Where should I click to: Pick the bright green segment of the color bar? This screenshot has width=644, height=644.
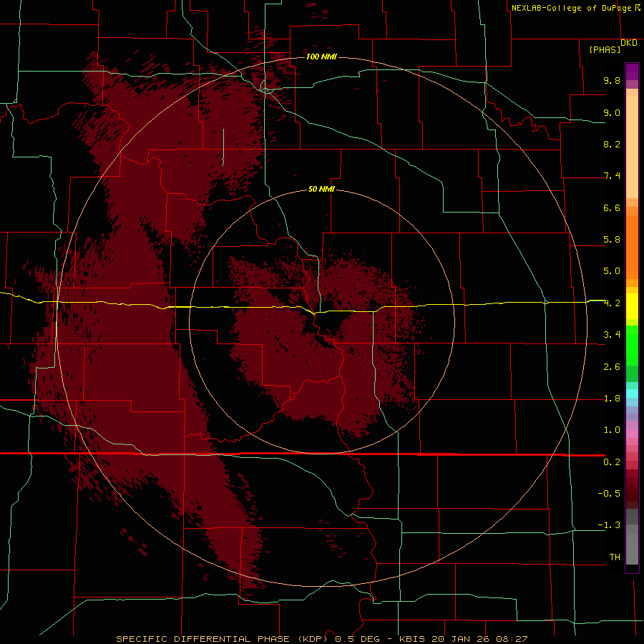(x=632, y=345)
